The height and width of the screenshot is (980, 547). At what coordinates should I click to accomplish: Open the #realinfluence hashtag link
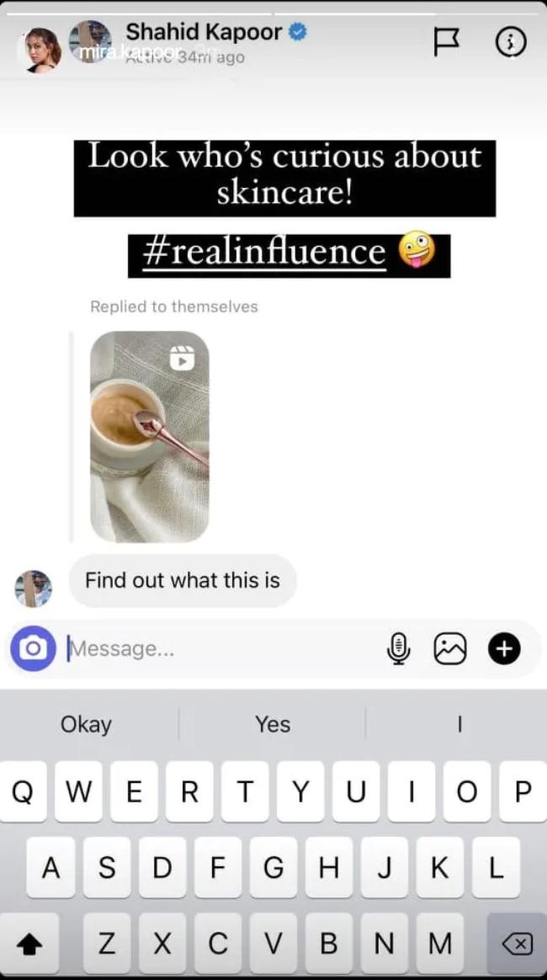pos(264,252)
